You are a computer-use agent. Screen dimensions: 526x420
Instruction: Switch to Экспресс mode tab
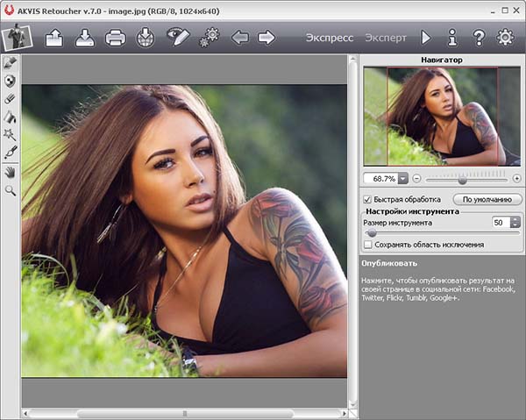[330, 38]
